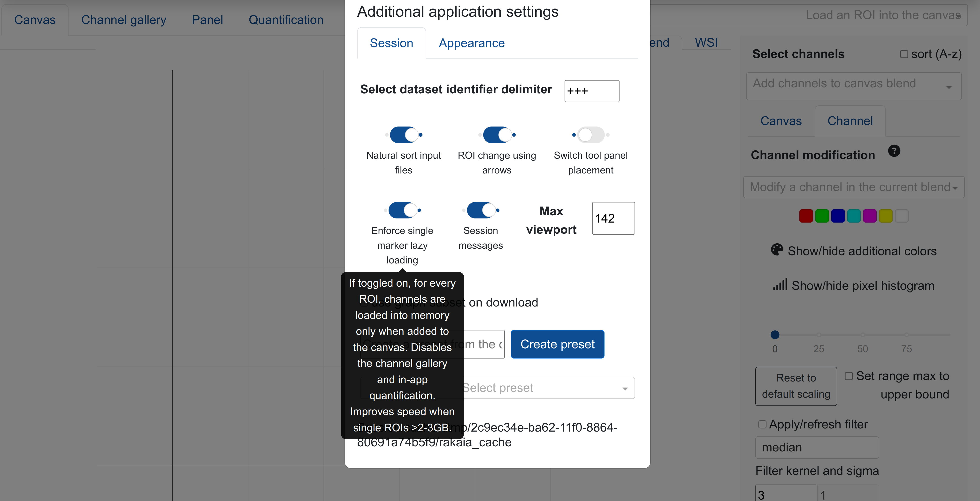Pick the green color swatch
The height and width of the screenshot is (501, 980).
click(x=822, y=216)
